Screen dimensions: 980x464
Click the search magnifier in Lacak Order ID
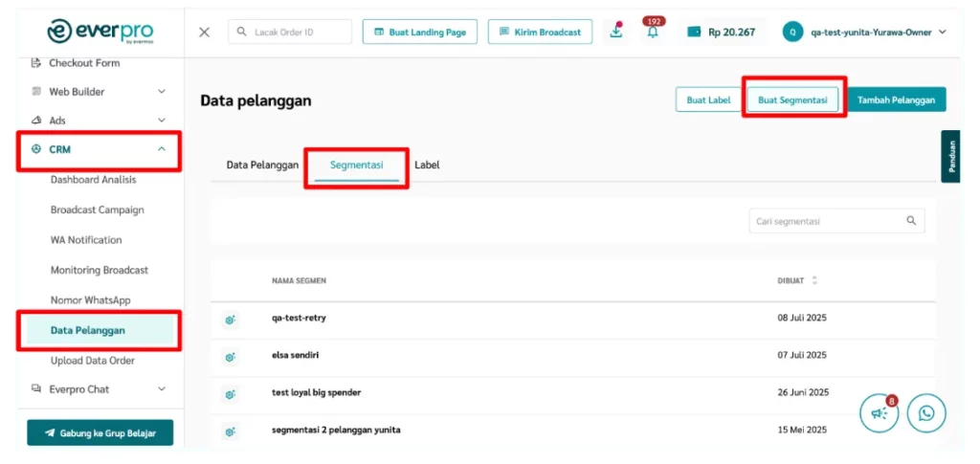pyautogui.click(x=241, y=32)
